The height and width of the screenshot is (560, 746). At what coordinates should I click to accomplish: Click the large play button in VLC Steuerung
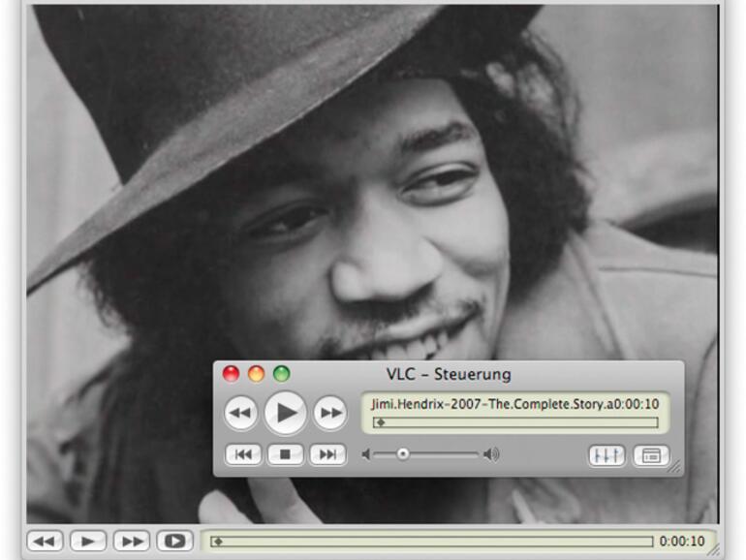[286, 413]
